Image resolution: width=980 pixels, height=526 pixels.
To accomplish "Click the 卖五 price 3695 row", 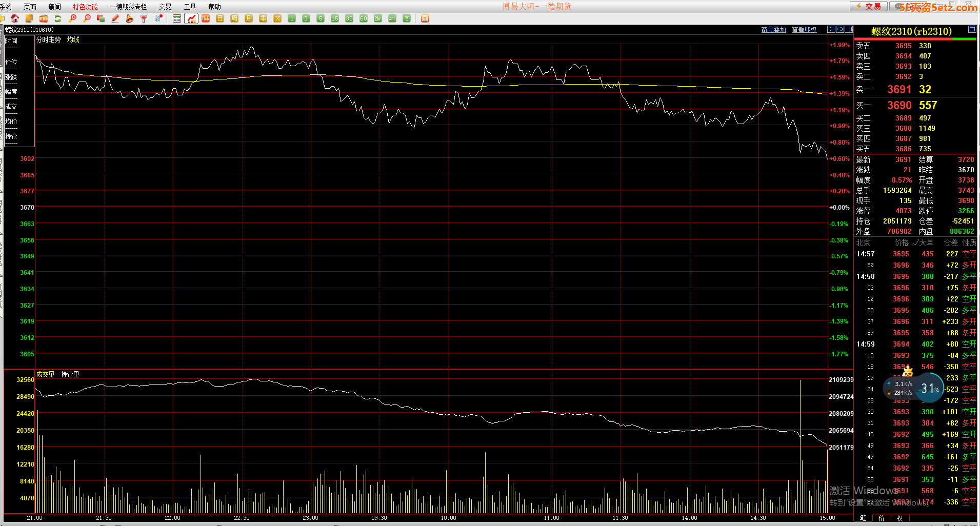I will (x=915, y=46).
